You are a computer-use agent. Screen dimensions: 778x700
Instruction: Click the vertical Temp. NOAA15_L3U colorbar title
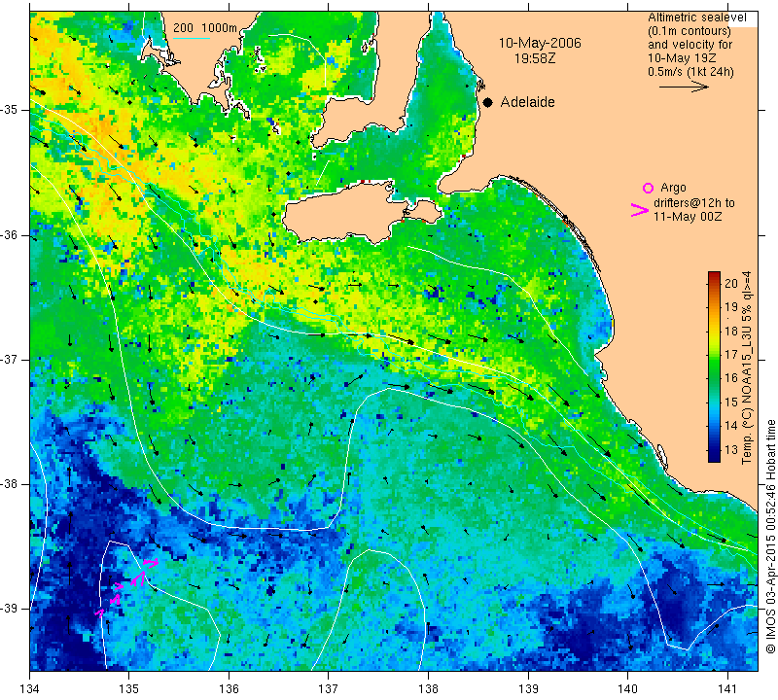tap(746, 367)
